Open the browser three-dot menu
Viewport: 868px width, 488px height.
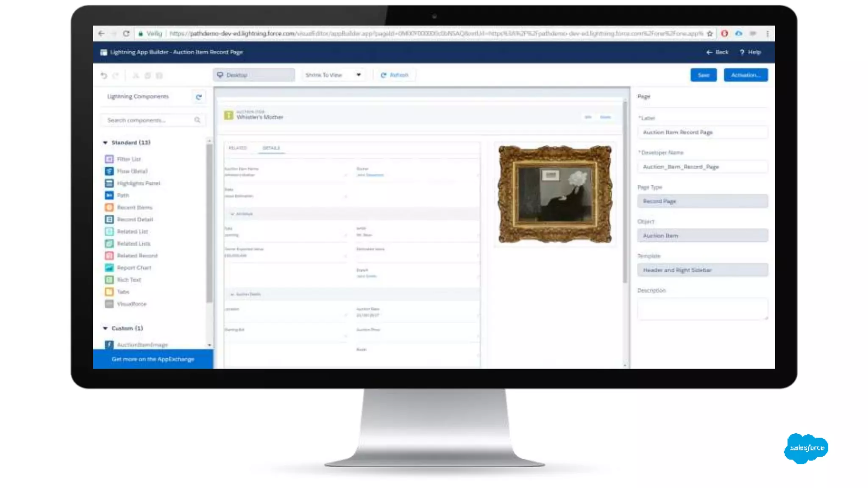[768, 33]
